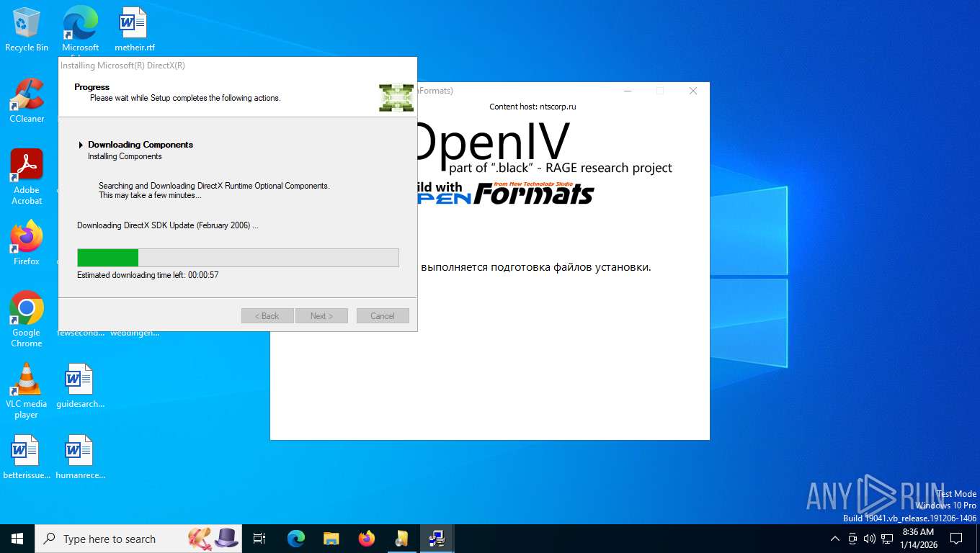Show hidden system tray icons
The image size is (980, 553).
pyautogui.click(x=835, y=539)
